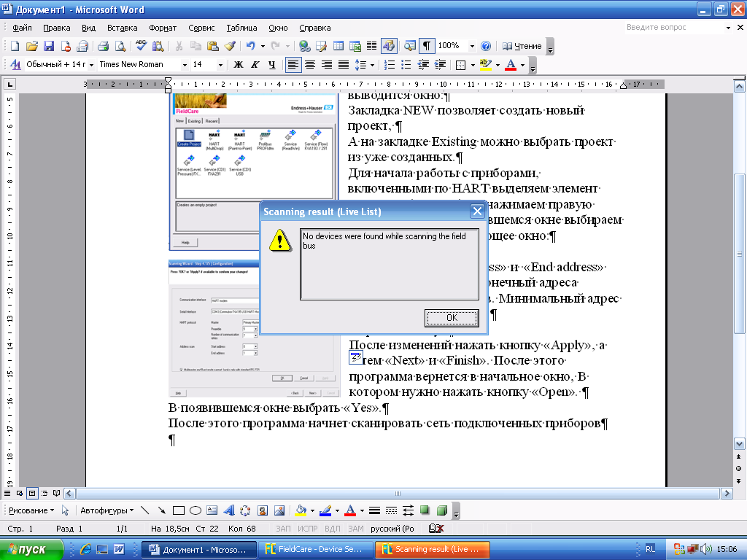Open the Автофигуры menu

click(107, 510)
